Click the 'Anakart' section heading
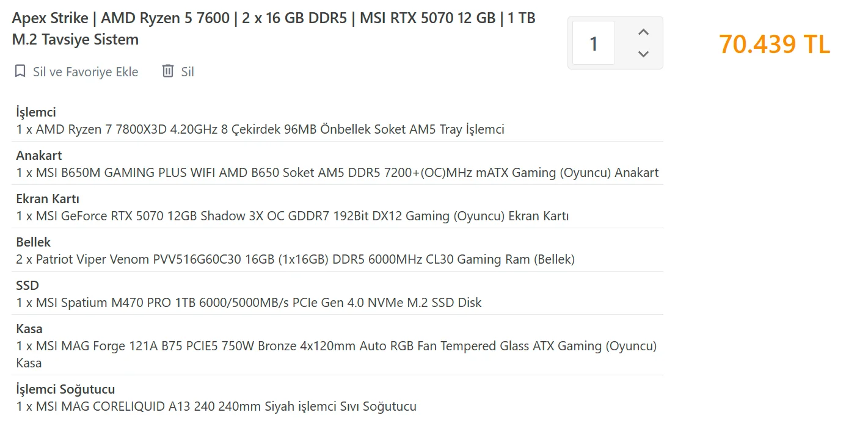Viewport: 868px width, 429px height. coord(39,156)
